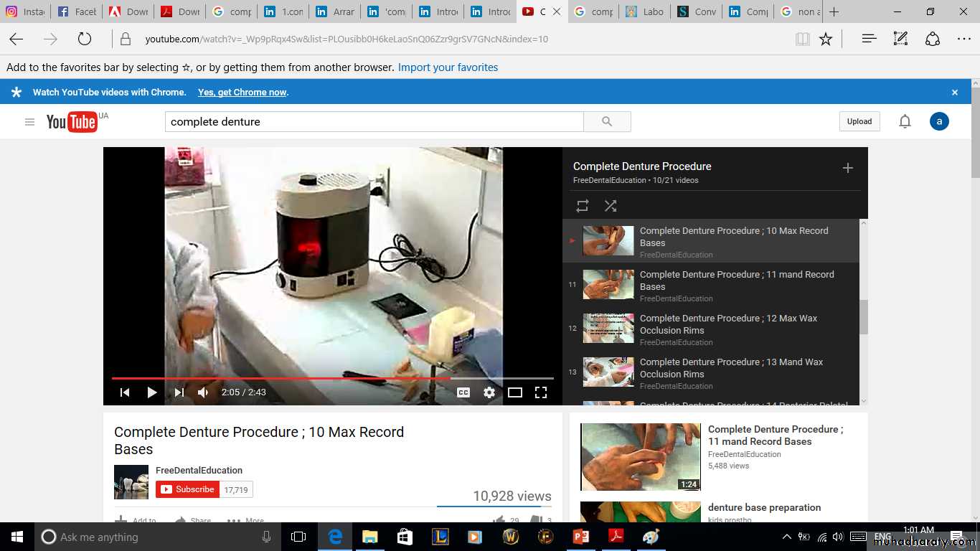Switch to the Instagram browser tab
980x551 pixels.
26,11
